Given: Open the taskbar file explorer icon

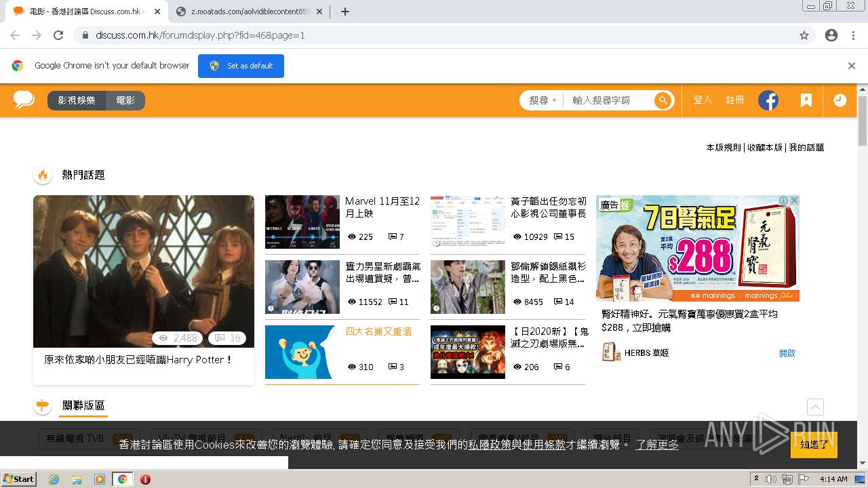Looking at the screenshot, I should pos(77,479).
